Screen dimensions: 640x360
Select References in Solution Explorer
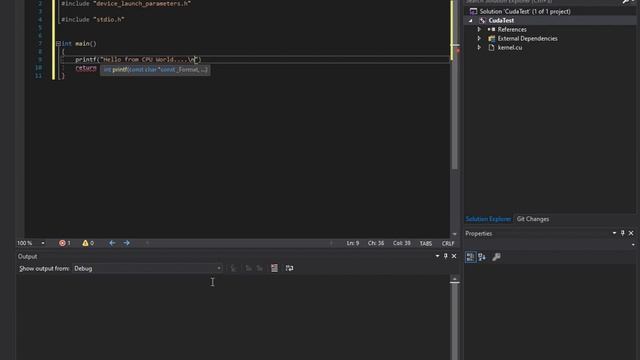click(x=512, y=29)
